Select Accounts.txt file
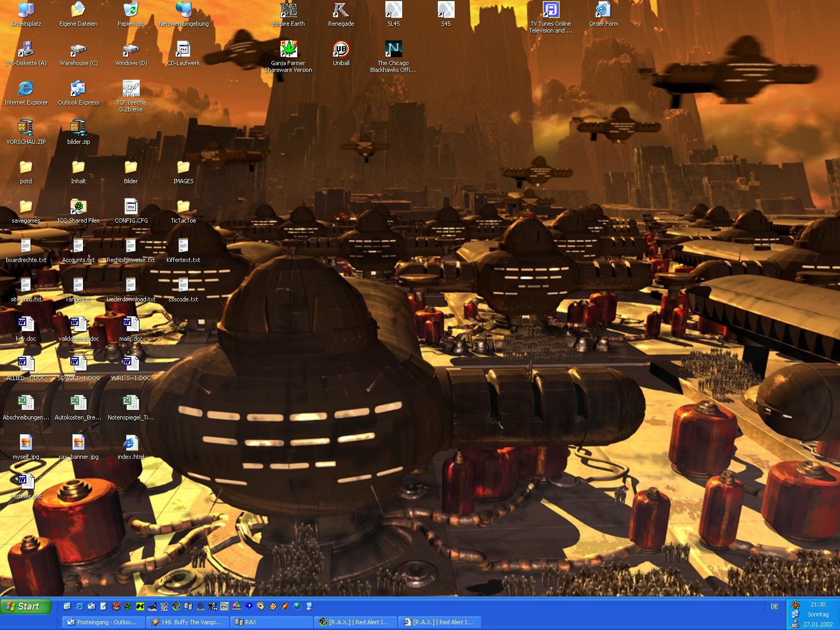 [78, 251]
